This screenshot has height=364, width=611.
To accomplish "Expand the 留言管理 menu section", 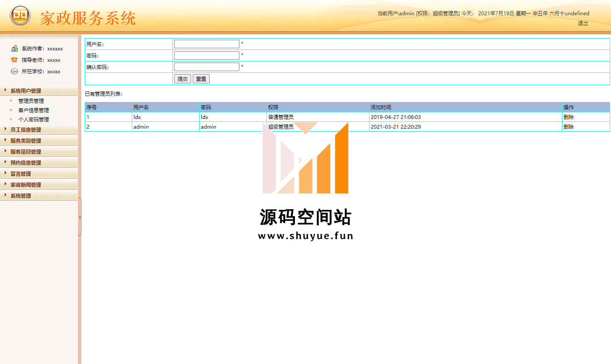I will pos(21,174).
